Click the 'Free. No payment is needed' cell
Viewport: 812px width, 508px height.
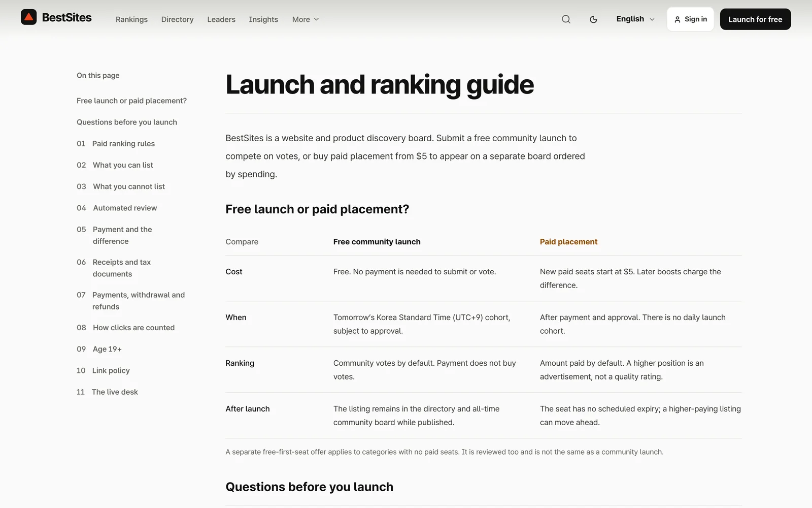[415, 272]
